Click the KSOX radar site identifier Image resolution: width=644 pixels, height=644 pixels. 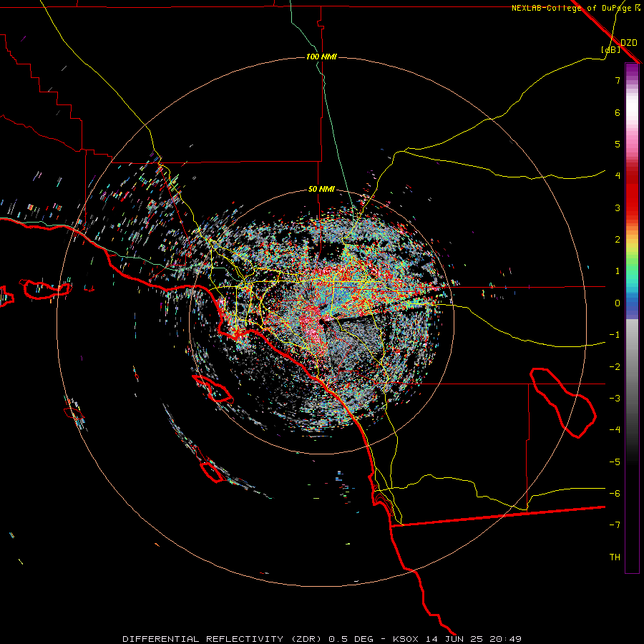click(406, 639)
